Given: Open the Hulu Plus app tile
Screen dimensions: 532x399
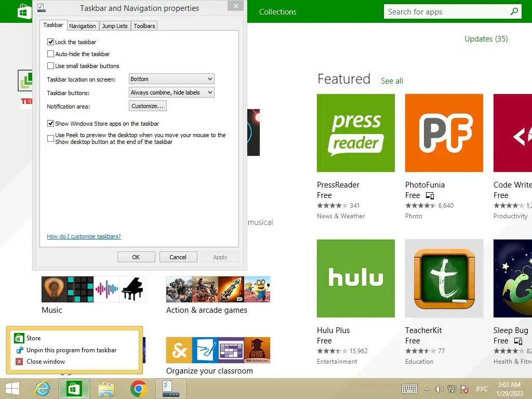Looking at the screenshot, I should click(355, 278).
